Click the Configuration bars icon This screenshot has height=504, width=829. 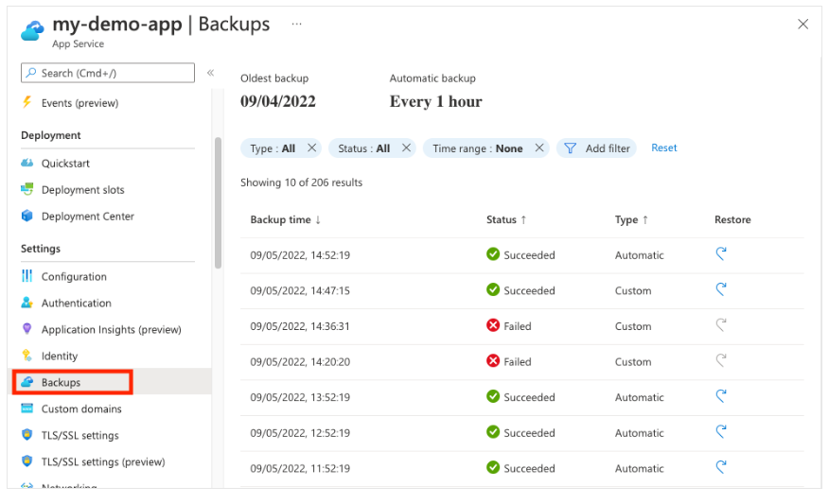[26, 276]
